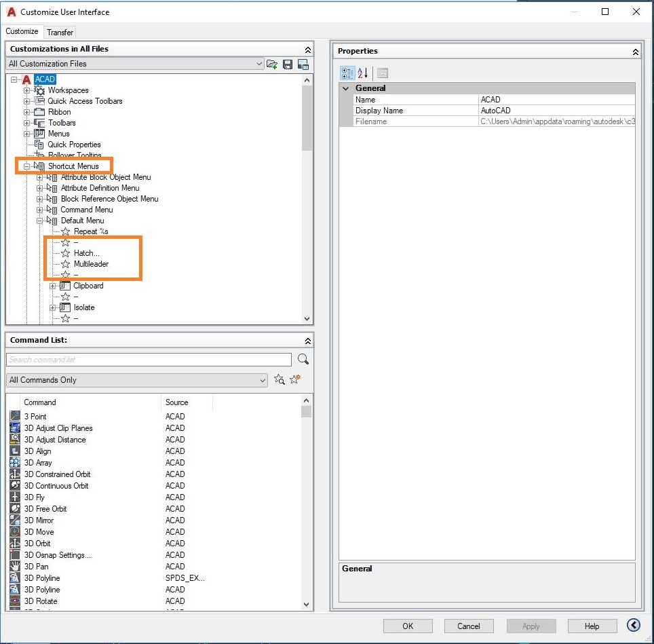The width and height of the screenshot is (654, 644).
Task: Expand the Quick Access Toolbars node
Action: point(26,101)
